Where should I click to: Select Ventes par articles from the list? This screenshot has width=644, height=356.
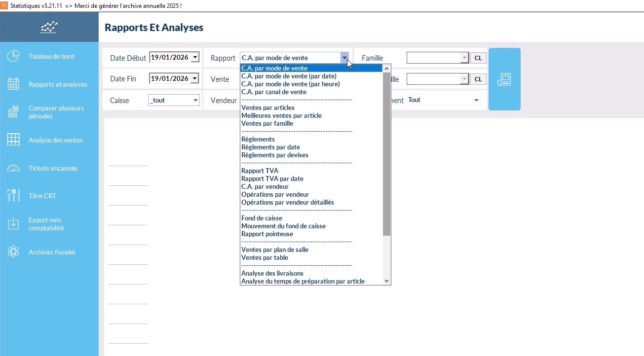(268, 107)
